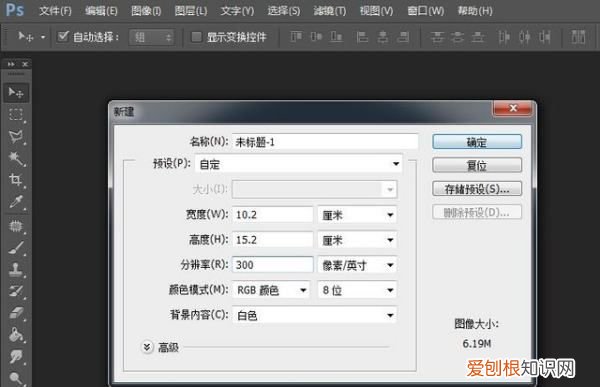Open the auto-select 组 dropdown
The image size is (600, 387).
[152, 37]
